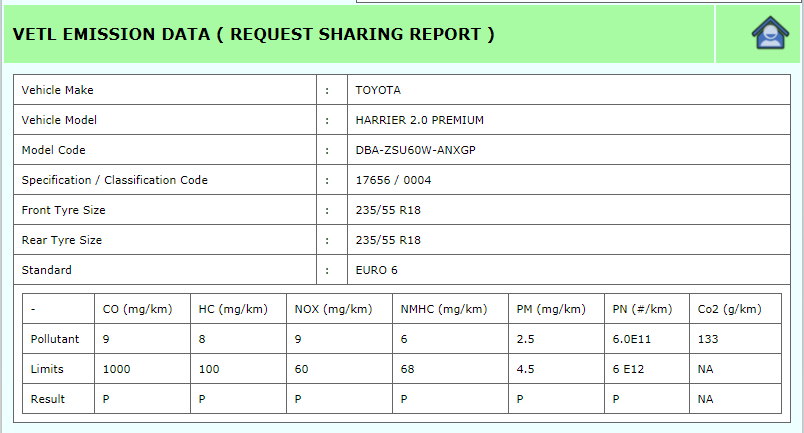Click the Co2 (g/km) column header
This screenshot has width=804, height=433.
729,309
